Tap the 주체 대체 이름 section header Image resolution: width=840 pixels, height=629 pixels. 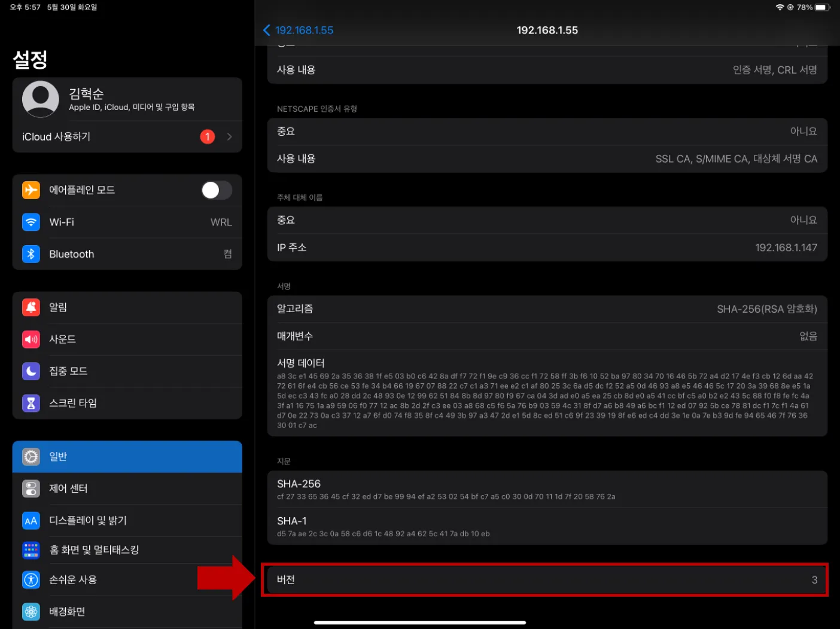tap(300, 197)
